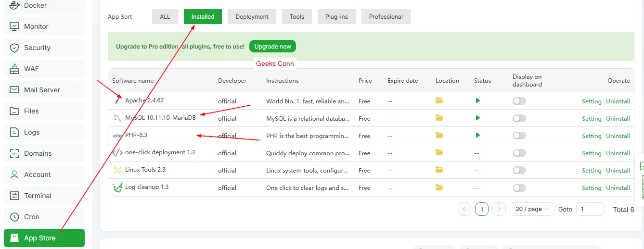Click the Linux Tools wrench icon
The image size is (644, 249).
[x=117, y=170]
